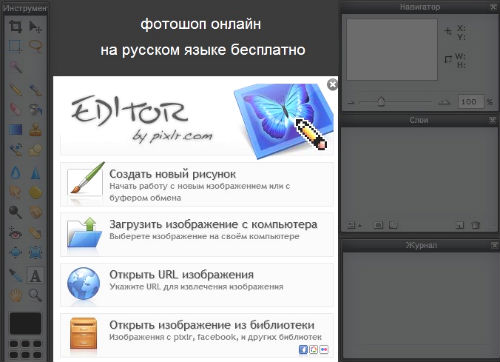This screenshot has height=362, width=500.
Task: Select the Lasso tool
Action: pos(35,46)
